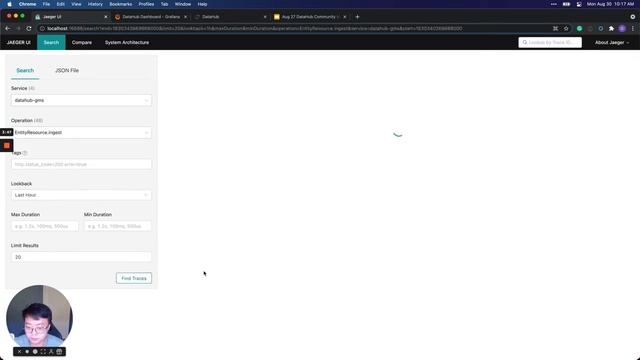Screen dimensions: 640x360
Task: Switch to the Datahub browser tab
Action: 231,17
